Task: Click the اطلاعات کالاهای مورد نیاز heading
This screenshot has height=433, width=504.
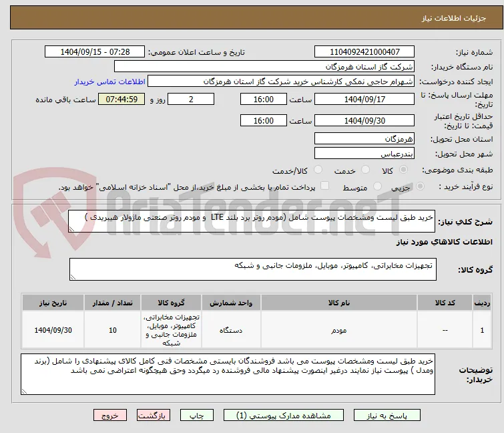Action: [x=444, y=242]
